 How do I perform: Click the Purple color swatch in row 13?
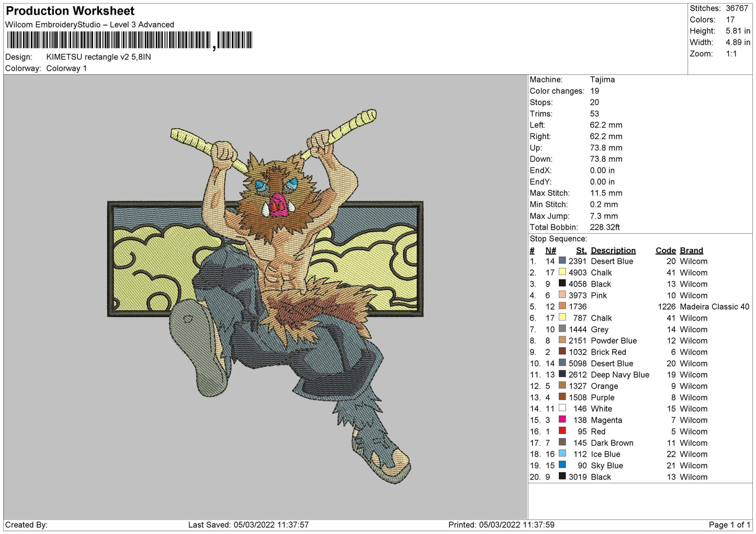[562, 397]
